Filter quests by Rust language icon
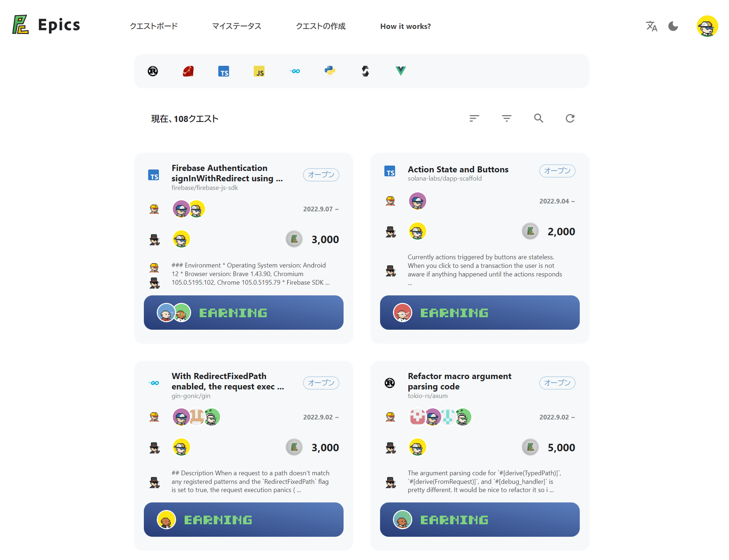The height and width of the screenshot is (560, 729). 153,71
